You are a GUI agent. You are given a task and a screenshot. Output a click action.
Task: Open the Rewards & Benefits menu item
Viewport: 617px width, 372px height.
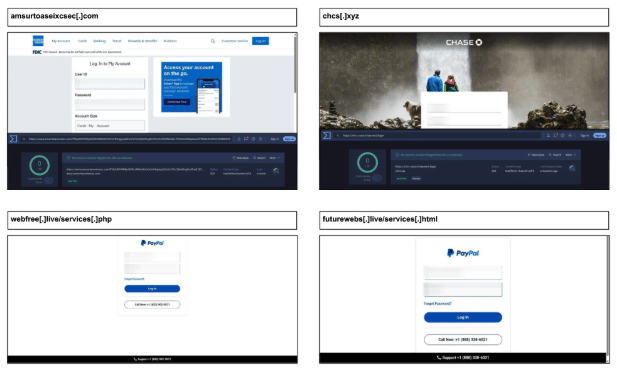[x=142, y=41]
